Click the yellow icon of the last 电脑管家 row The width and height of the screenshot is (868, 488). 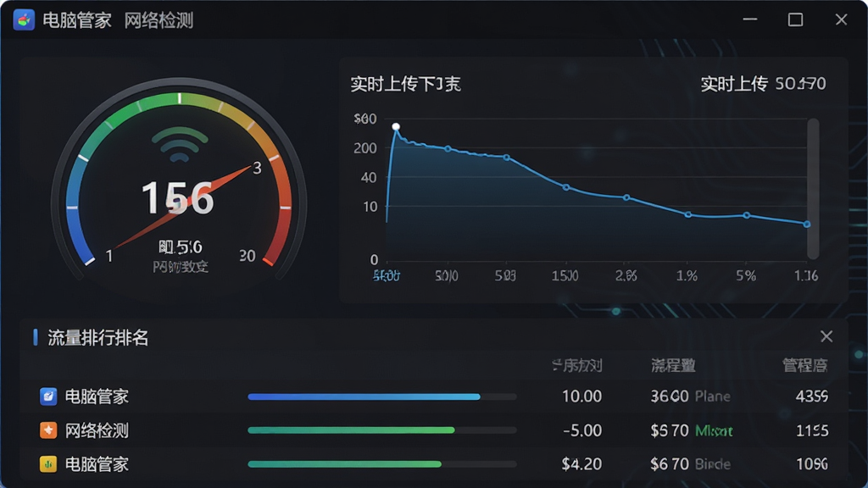coord(48,463)
